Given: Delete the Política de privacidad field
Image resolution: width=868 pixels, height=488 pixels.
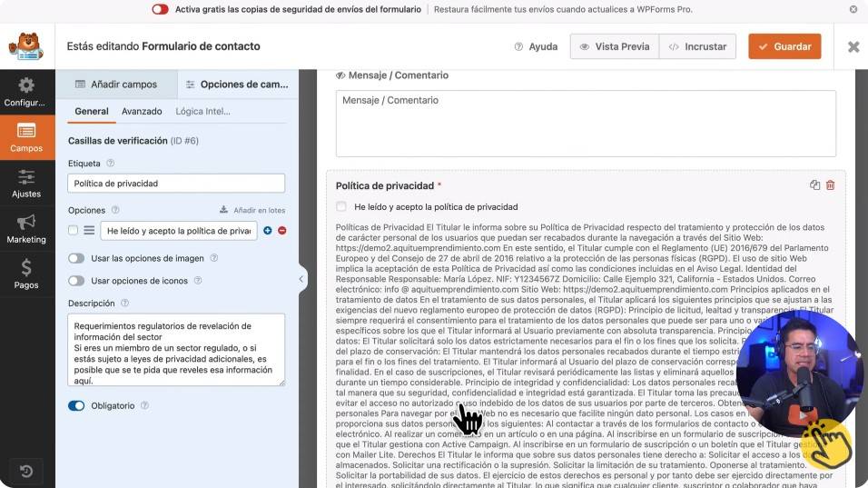Looking at the screenshot, I should [830, 185].
